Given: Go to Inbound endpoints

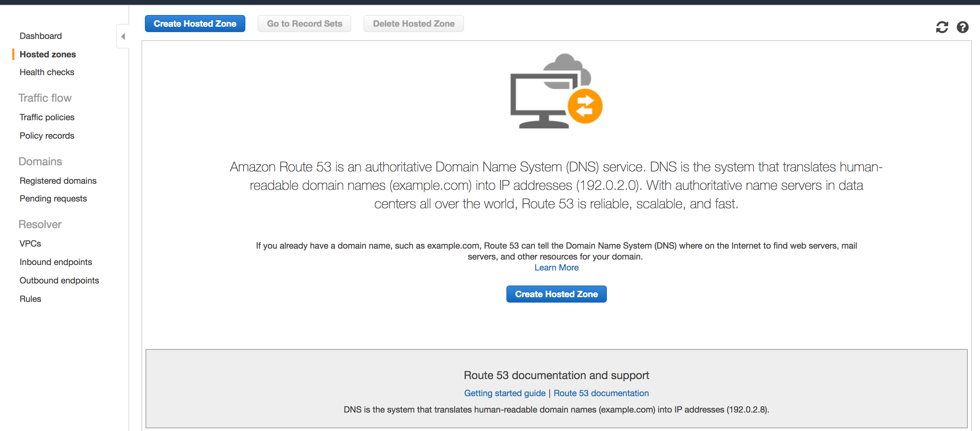Looking at the screenshot, I should point(56,262).
